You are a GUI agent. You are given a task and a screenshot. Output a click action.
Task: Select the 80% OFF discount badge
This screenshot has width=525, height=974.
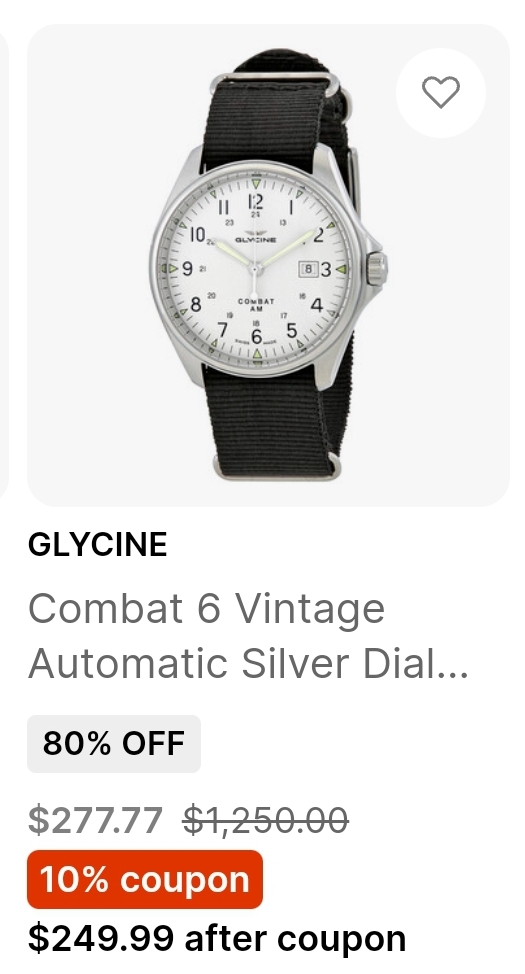tap(114, 744)
